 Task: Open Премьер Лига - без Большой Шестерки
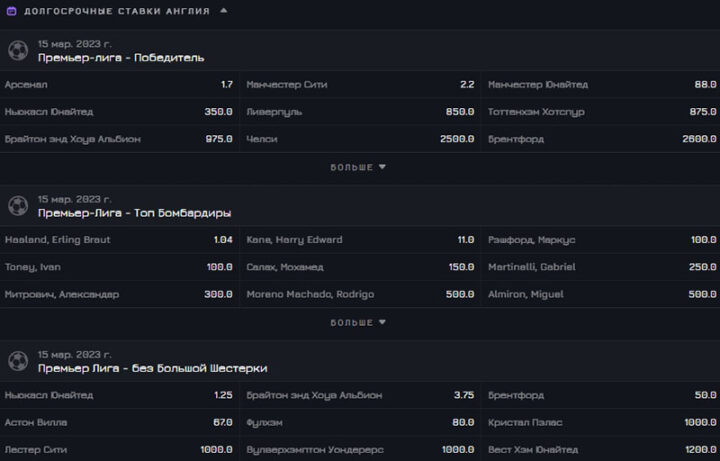(x=152, y=368)
